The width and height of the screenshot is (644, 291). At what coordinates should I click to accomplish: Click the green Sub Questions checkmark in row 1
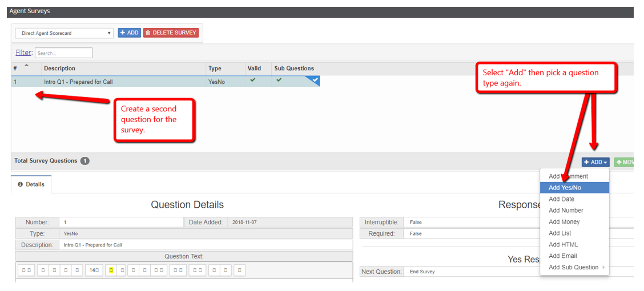(279, 80)
